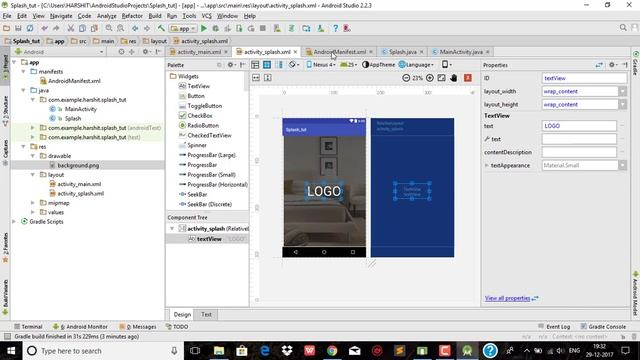Open the Language dropdown in design toolbar
Image resolution: width=640 pixels, height=360 pixels.
416,65
